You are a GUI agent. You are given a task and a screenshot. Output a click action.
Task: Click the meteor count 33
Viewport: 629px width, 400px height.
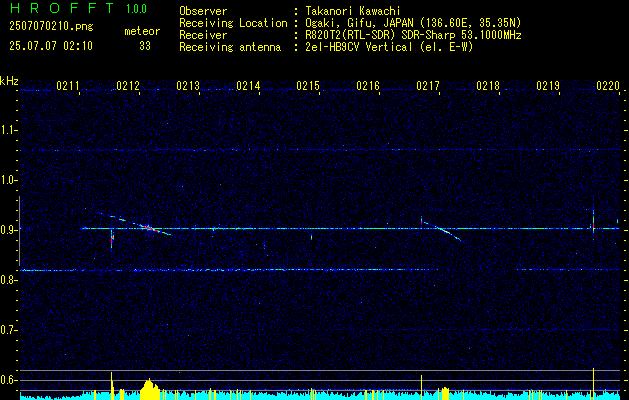coord(145,46)
